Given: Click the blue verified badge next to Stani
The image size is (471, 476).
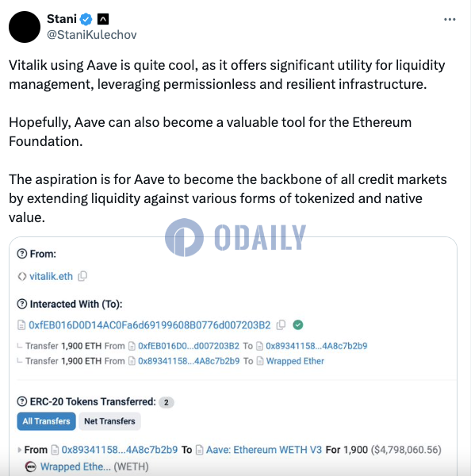Looking at the screenshot, I should tap(86, 19).
